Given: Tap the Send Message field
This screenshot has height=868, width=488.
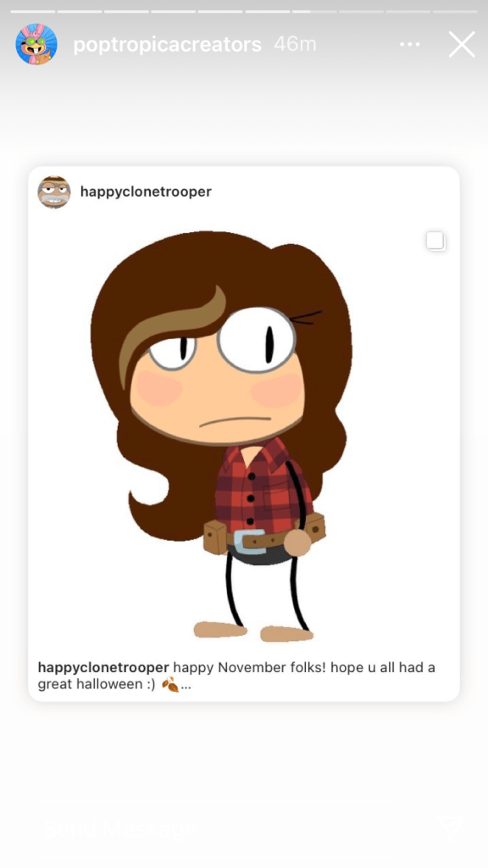Looking at the screenshot, I should (221, 829).
